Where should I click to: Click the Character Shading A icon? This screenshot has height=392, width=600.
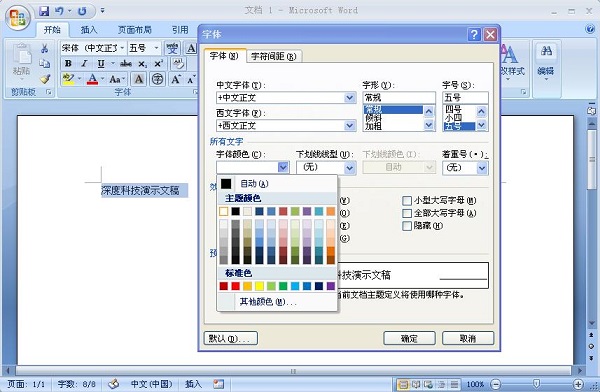139,79
